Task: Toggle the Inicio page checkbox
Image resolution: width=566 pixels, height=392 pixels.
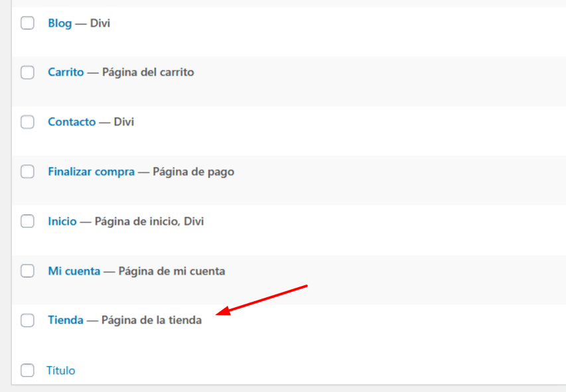Action: (27, 222)
